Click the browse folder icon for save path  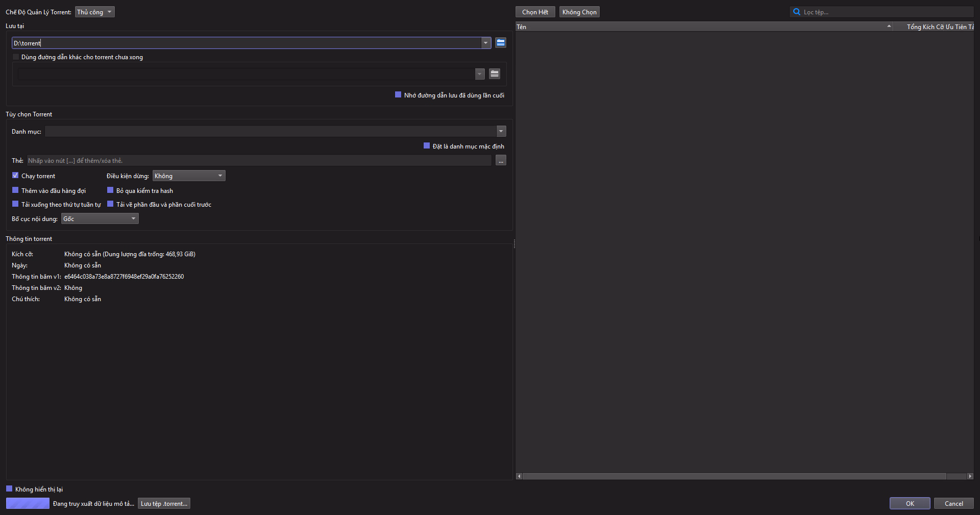click(x=500, y=43)
